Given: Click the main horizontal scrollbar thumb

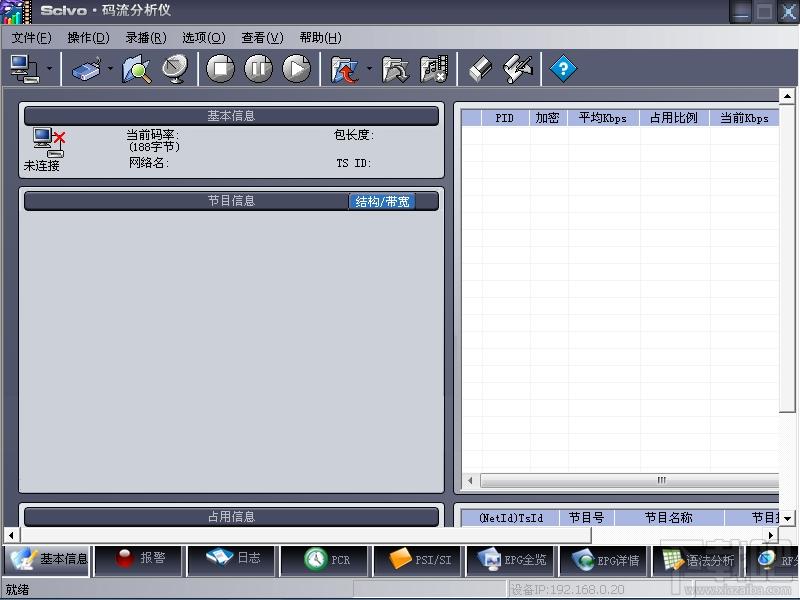Looking at the screenshot, I should [306, 535].
